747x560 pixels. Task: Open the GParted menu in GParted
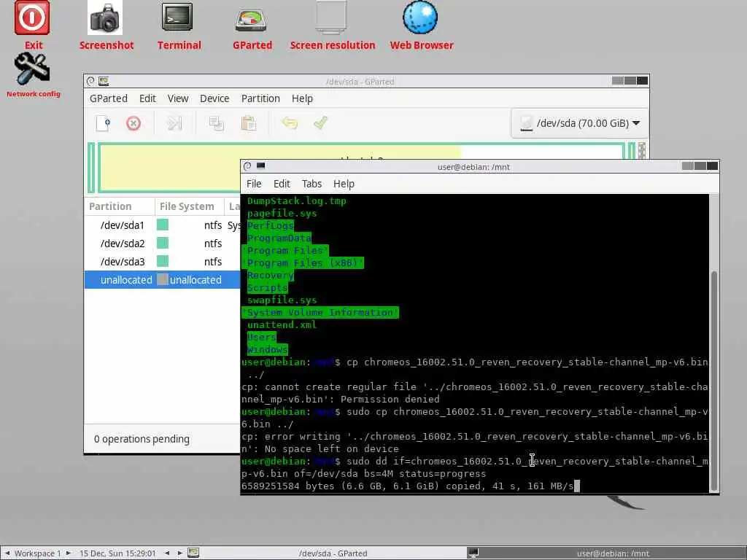click(x=109, y=98)
